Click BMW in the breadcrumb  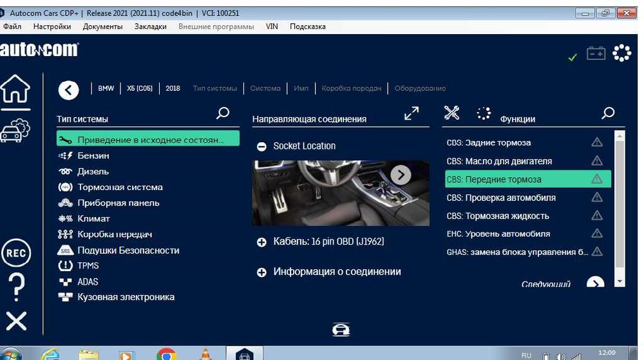[106, 88]
